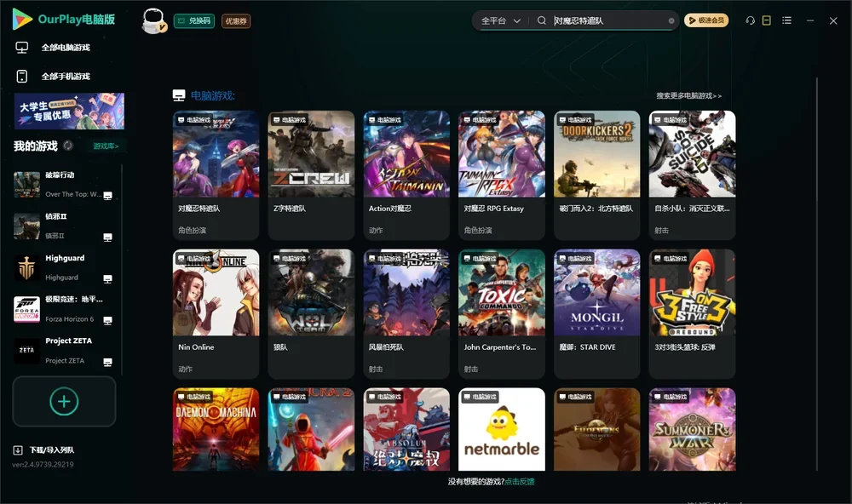Open the 魔御: STAR DIVE card

597,314
